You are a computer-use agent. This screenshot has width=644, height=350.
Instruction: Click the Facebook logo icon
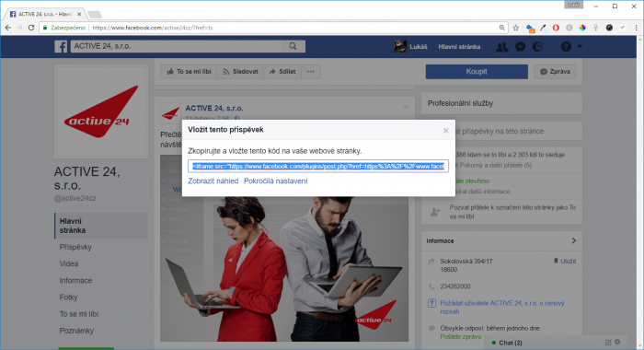click(x=61, y=46)
